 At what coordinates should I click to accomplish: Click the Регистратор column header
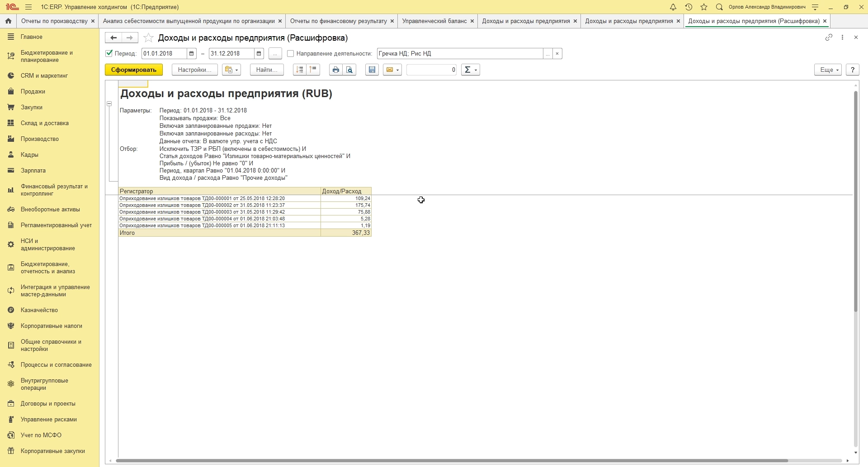pos(220,191)
